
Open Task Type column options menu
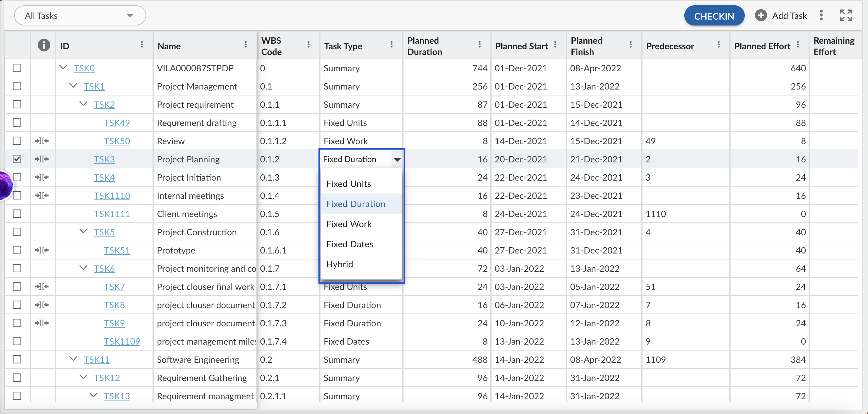pyautogui.click(x=391, y=45)
